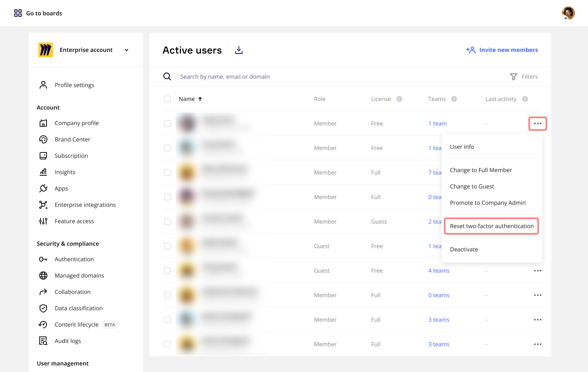Open the Insights chart icon in sidebar
The width and height of the screenshot is (588, 372).
(x=43, y=172)
